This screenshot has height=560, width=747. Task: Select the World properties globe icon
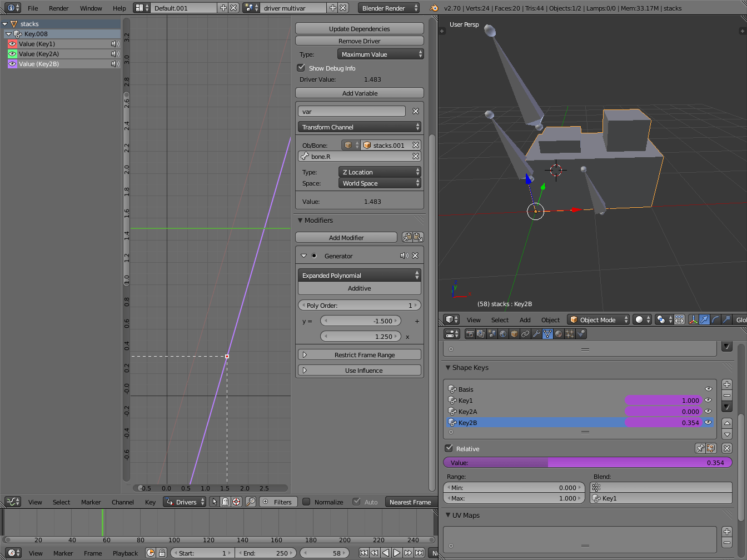(x=502, y=333)
